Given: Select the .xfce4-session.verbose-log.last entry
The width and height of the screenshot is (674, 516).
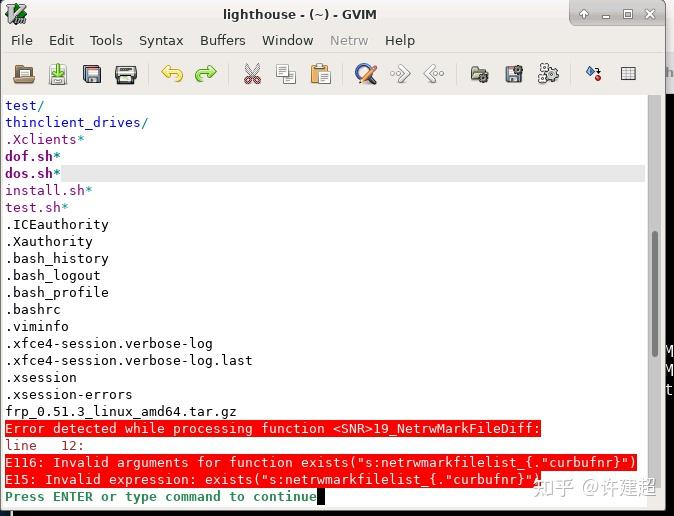Looking at the screenshot, I should point(129,360).
